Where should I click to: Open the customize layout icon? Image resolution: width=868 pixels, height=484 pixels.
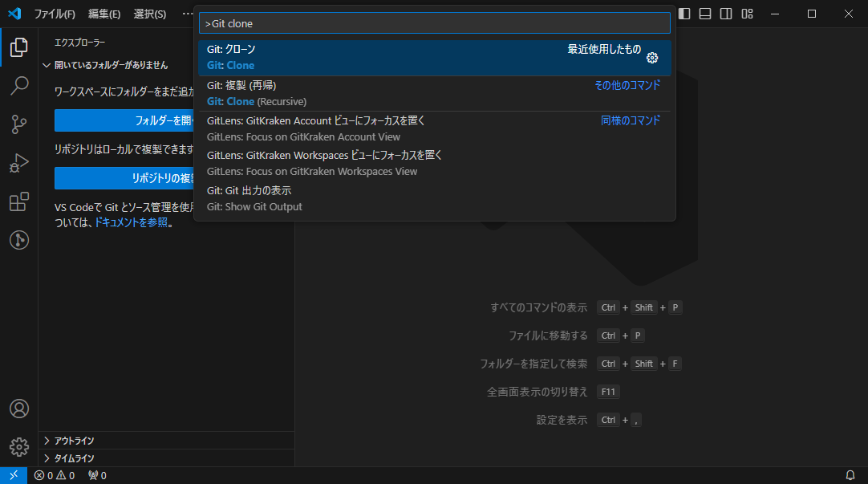(x=748, y=14)
